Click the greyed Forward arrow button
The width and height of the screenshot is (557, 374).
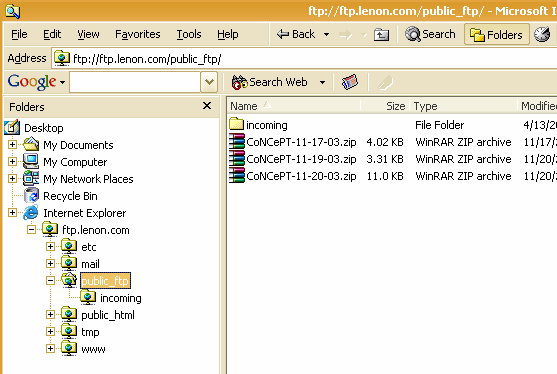[x=345, y=34]
